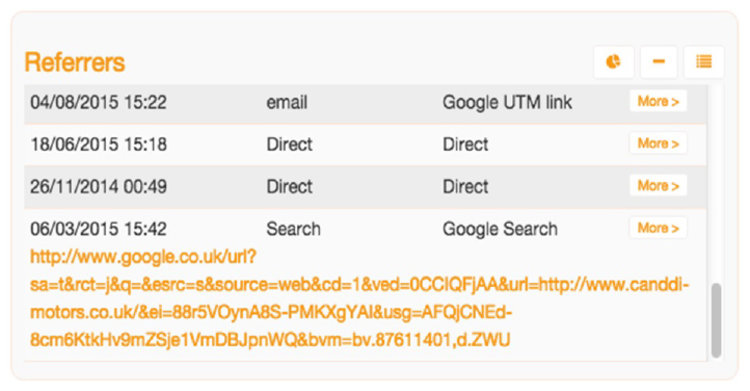The width and height of the screenshot is (750, 391).
Task: Select the 04/08/2015 15:22 row date
Action: (x=99, y=102)
